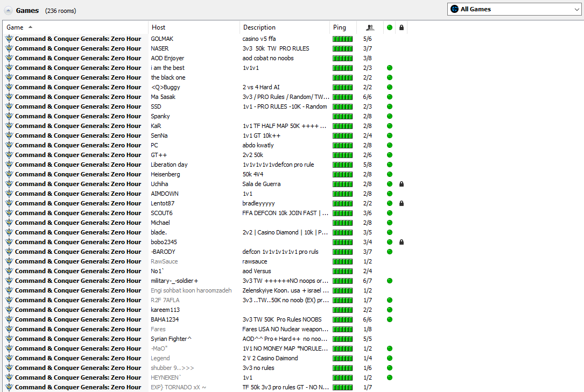Click description 'defcon 1v1v1v1v1v1 pro ruls'
The height and width of the screenshot is (392, 584).
coord(280,252)
